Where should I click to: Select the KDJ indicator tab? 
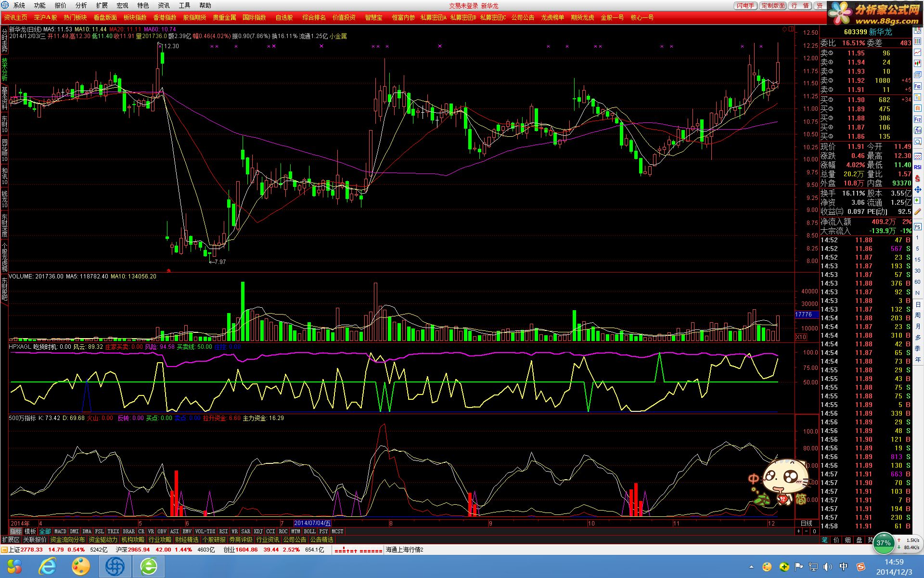[258, 531]
